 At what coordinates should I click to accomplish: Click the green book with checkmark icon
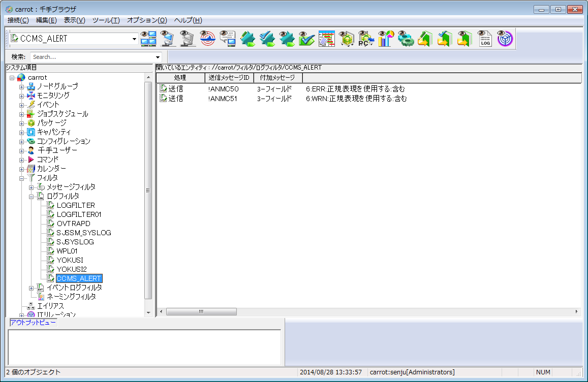point(445,39)
